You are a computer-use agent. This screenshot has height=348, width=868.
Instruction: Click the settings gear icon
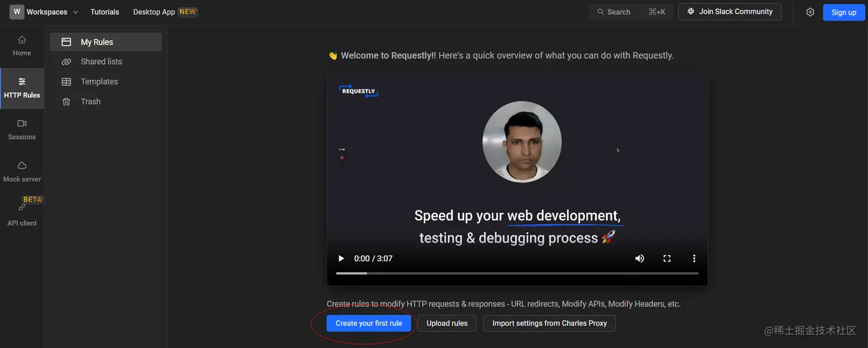coord(810,12)
